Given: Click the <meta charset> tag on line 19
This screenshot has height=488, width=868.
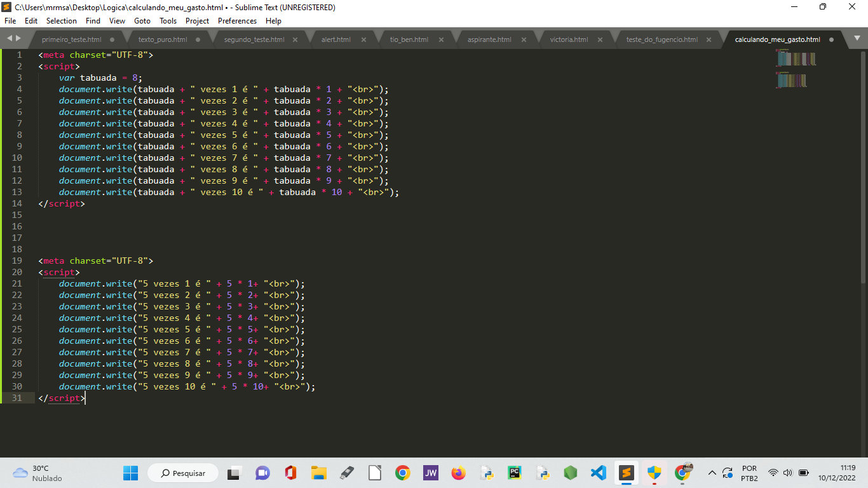Looking at the screenshot, I should (x=96, y=261).
